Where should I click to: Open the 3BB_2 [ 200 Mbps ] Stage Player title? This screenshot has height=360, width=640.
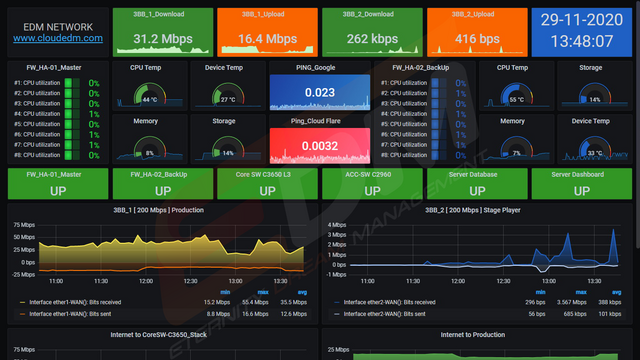pyautogui.click(x=473, y=210)
